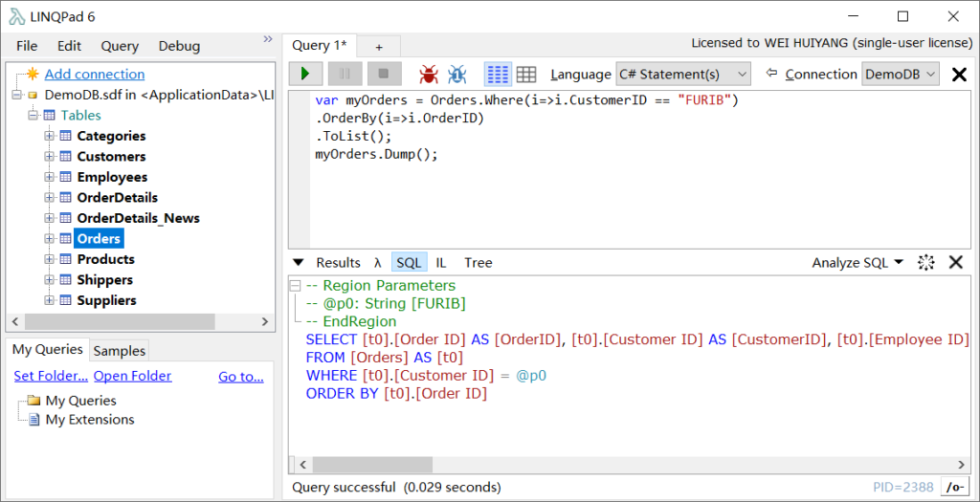Click the Add connection link

(x=95, y=75)
